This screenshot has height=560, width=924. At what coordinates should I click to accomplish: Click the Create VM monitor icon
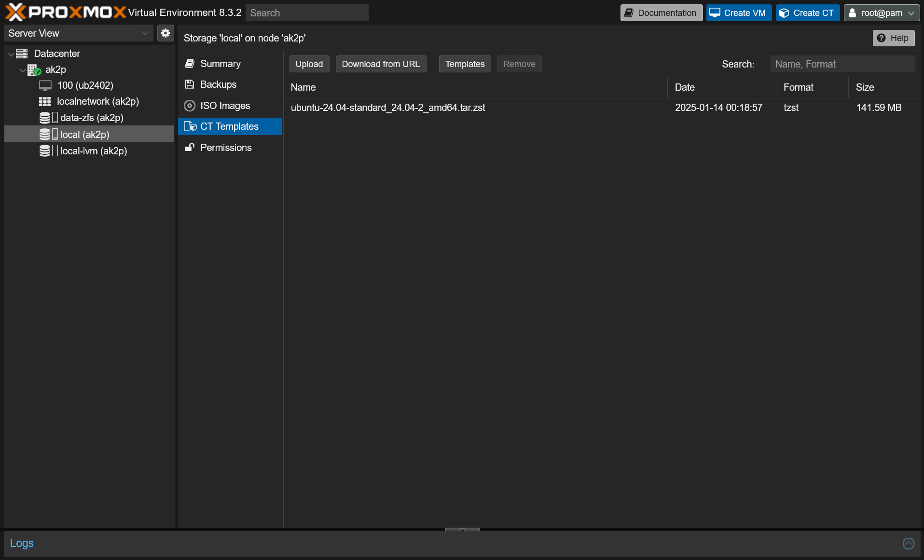715,13
